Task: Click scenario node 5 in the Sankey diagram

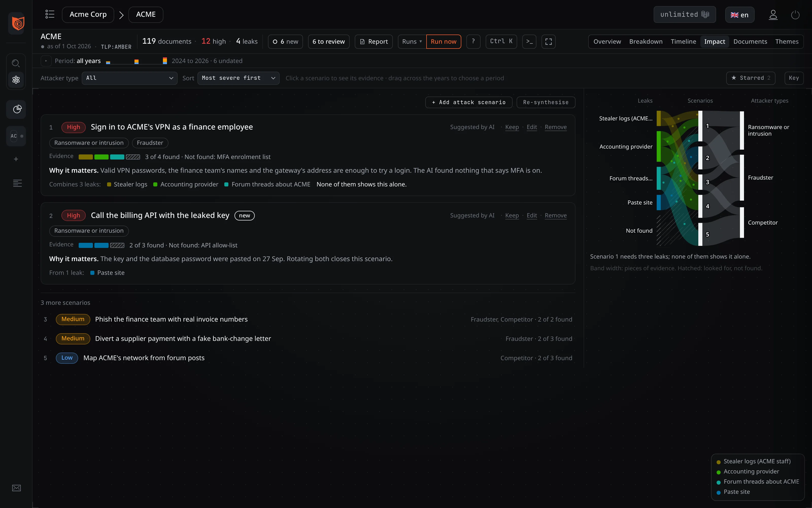Action: tap(700, 234)
